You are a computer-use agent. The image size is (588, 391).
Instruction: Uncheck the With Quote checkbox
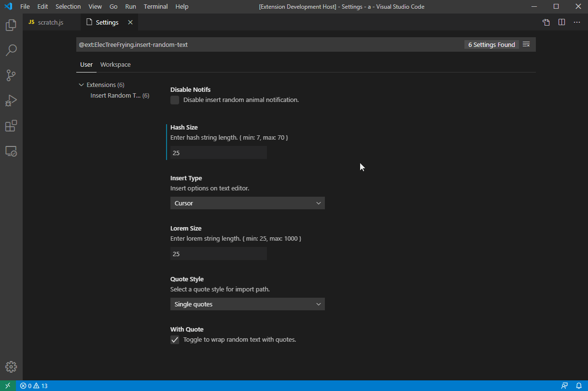[x=175, y=340]
